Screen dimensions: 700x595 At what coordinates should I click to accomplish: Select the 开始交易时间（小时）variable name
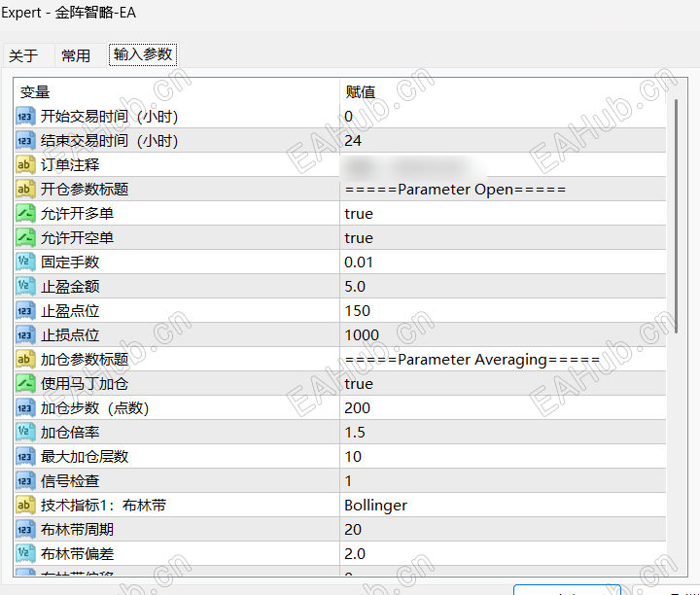[109, 117]
